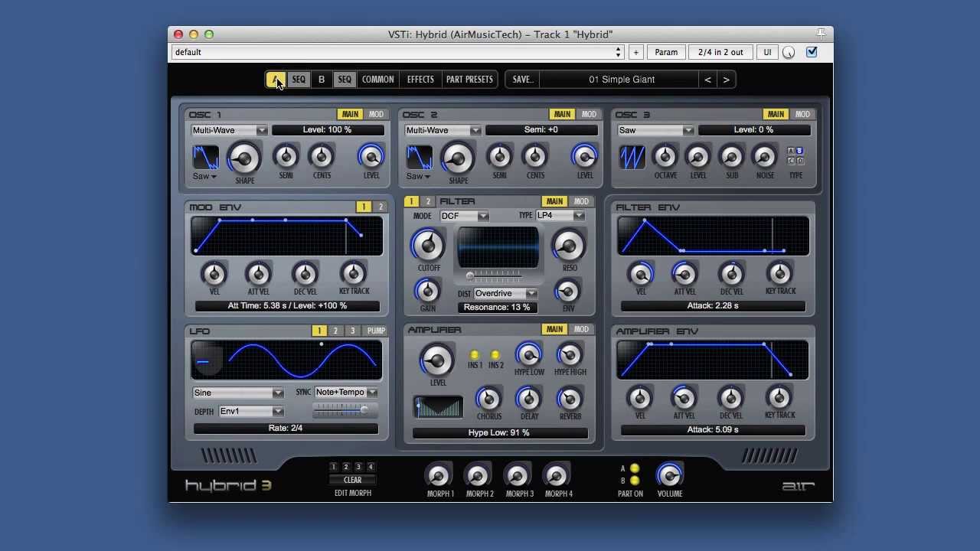Click the small knob icon beside the UI button

(789, 52)
